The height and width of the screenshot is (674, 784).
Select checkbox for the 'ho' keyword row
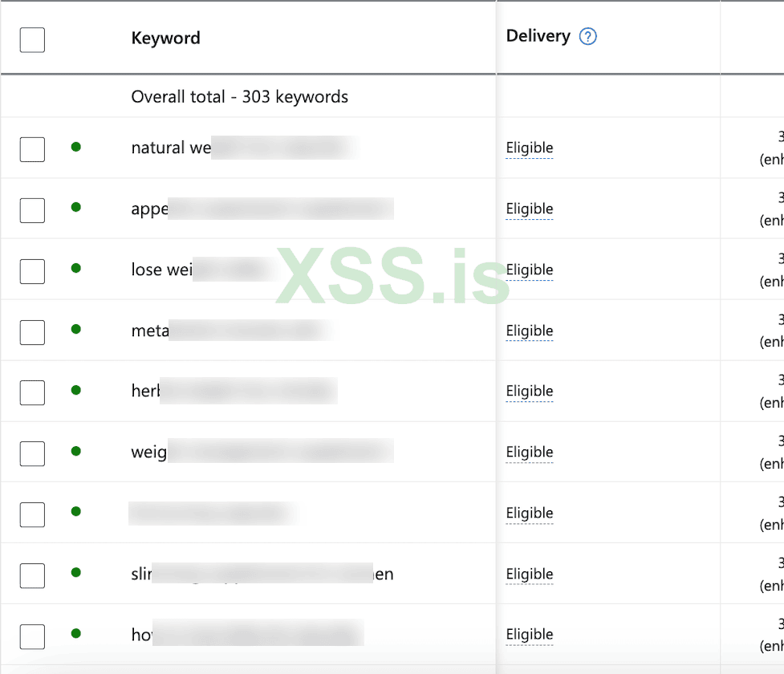click(x=32, y=636)
